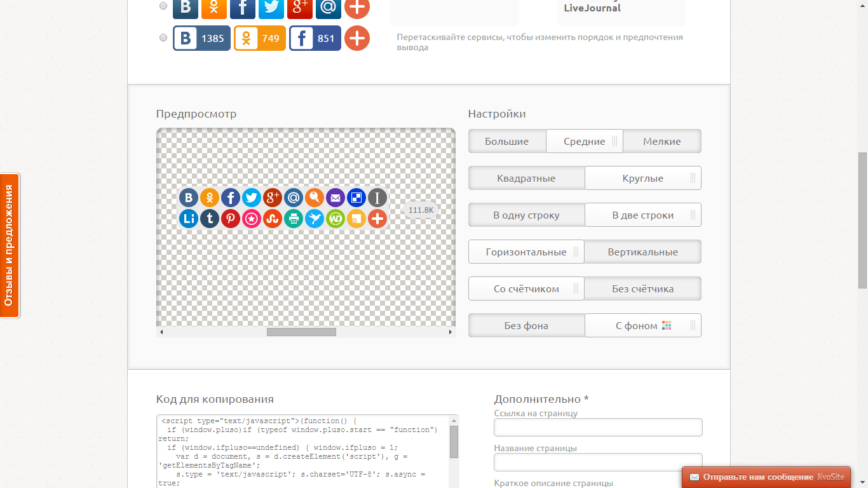
Task: Click the Odnoklassniki icon in the preview
Action: pyautogui.click(x=210, y=198)
